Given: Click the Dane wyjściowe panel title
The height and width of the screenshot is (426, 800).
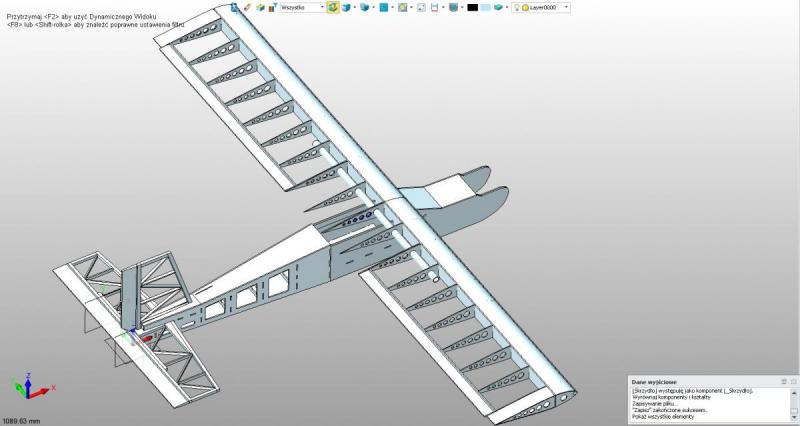Looking at the screenshot, I should tap(654, 382).
